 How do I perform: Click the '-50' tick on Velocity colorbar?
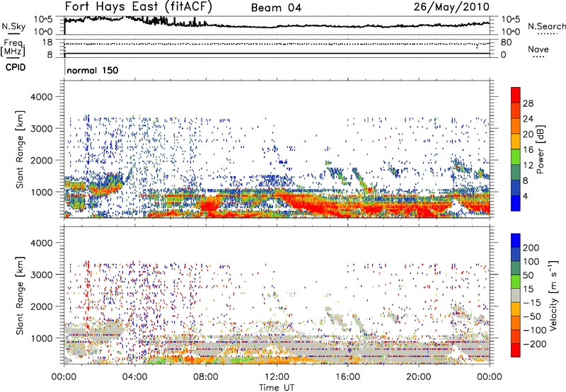(531, 316)
